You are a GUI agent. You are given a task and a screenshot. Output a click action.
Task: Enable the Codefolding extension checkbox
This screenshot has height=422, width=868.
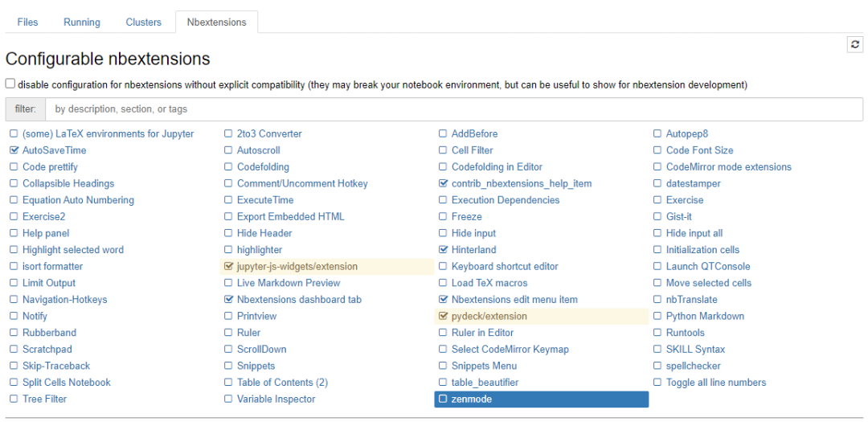(x=228, y=167)
